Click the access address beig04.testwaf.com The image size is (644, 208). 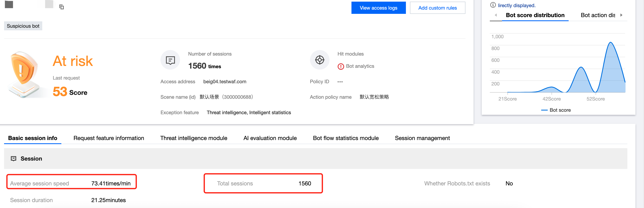225,82
